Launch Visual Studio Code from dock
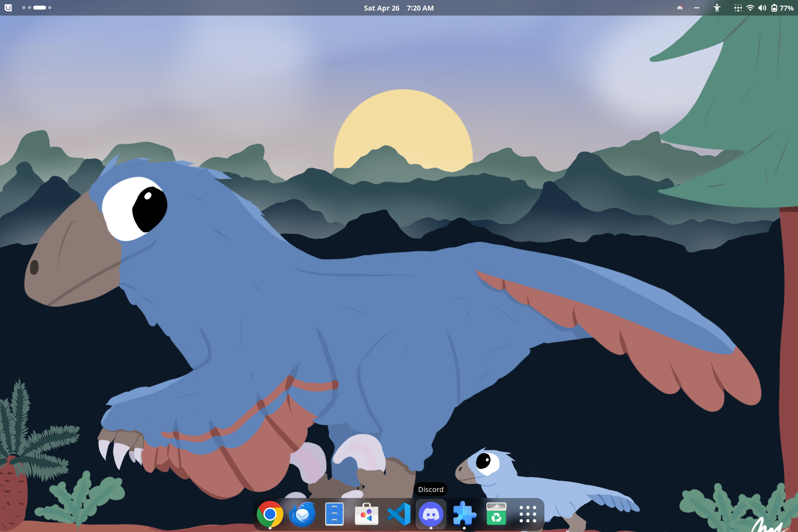The height and width of the screenshot is (532, 798). pos(399,514)
